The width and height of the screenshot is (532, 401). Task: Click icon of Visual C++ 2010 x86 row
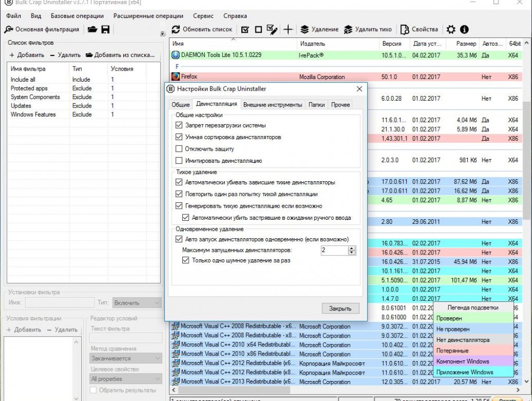(x=175, y=354)
